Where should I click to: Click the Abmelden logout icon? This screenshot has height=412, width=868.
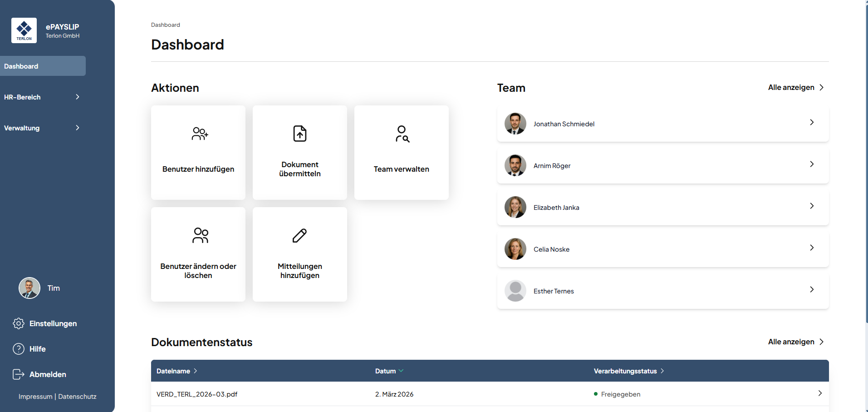tap(19, 374)
